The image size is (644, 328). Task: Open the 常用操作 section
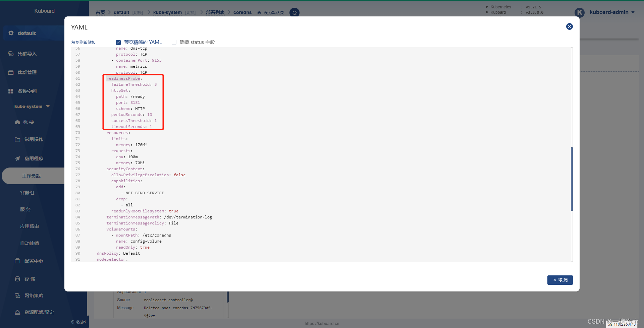click(34, 139)
